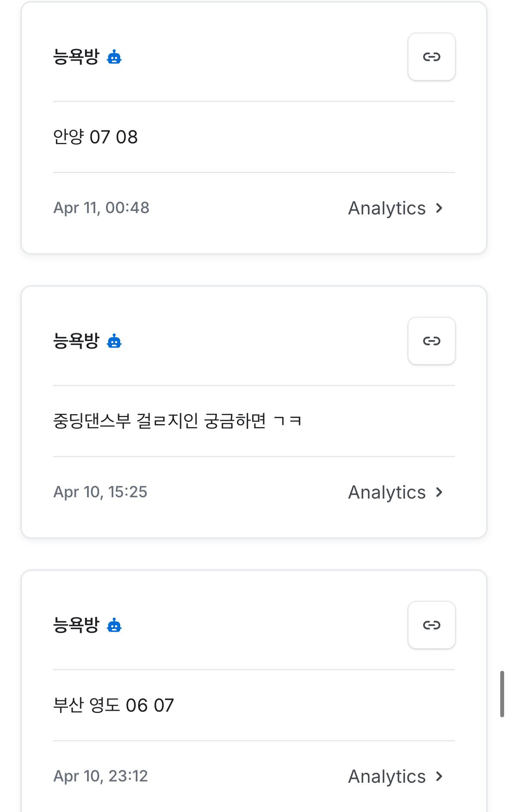Open 능욕방 title on the Apr 11 card

tap(76, 57)
